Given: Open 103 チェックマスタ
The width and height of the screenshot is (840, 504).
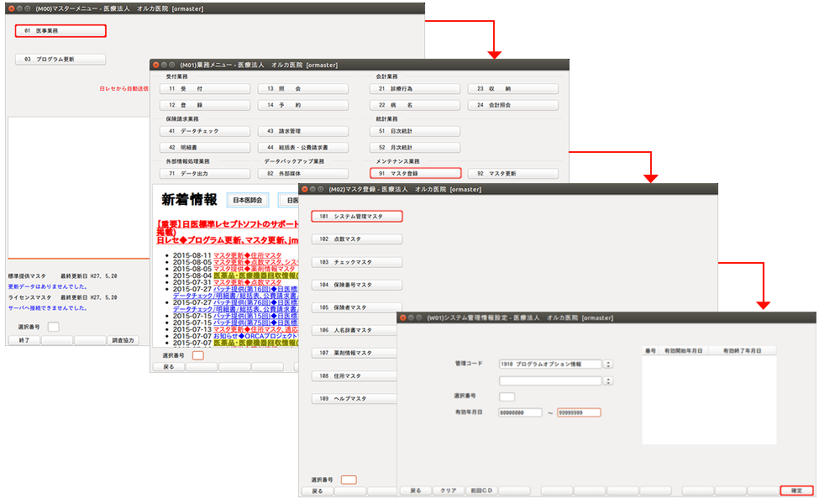Looking at the screenshot, I should [357, 262].
